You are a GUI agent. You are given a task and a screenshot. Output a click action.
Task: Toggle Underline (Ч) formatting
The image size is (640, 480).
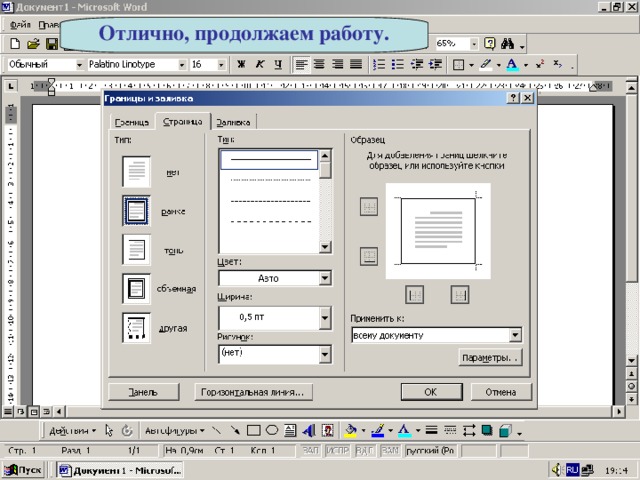[x=278, y=64]
